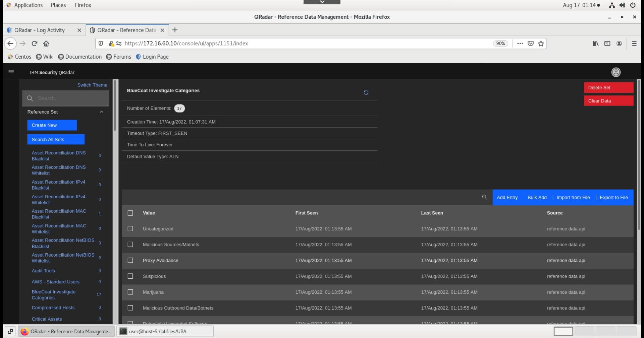Image resolution: width=644 pixels, height=338 pixels.
Task: Open the tracking protection shield icon
Action: [x=101, y=44]
